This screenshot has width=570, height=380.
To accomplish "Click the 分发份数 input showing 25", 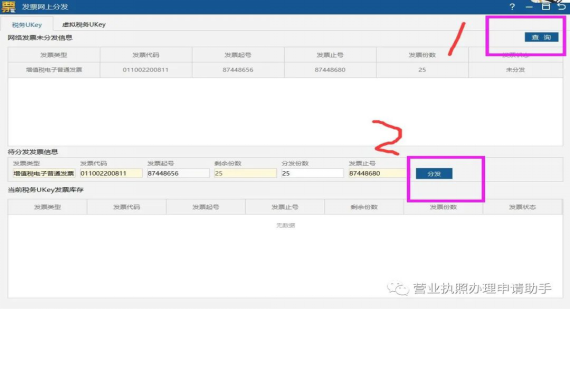I will pyautogui.click(x=312, y=173).
